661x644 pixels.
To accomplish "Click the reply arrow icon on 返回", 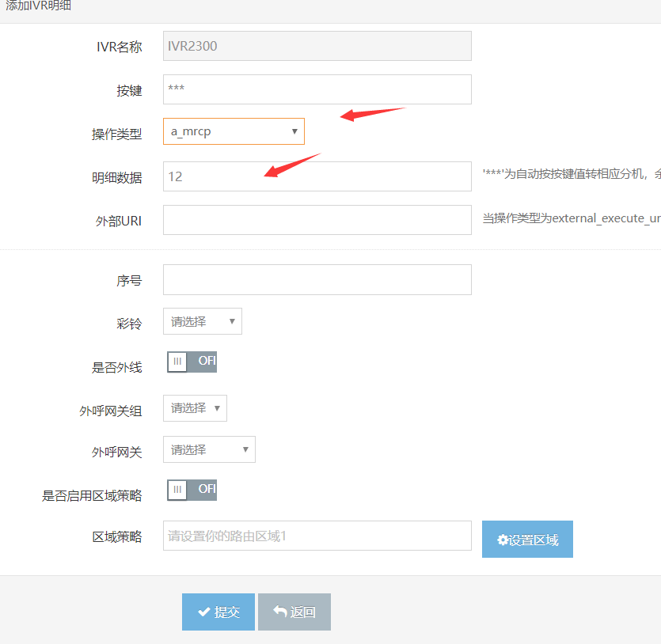I will (279, 612).
